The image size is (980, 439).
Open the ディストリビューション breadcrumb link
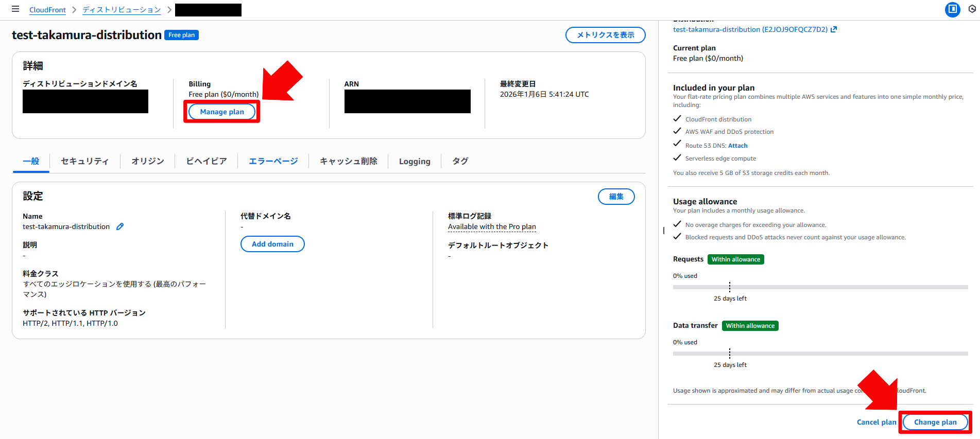[x=122, y=10]
